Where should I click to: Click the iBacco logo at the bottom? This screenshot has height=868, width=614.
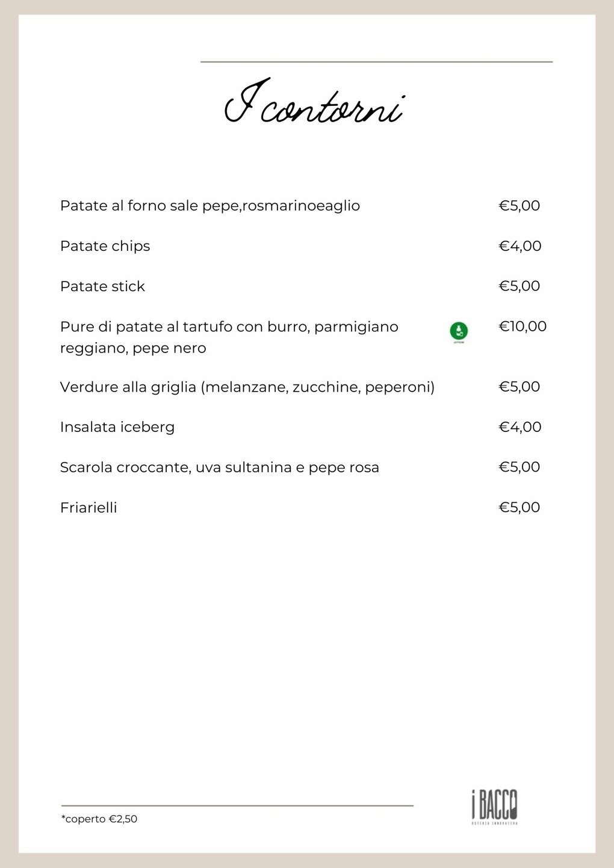[494, 806]
